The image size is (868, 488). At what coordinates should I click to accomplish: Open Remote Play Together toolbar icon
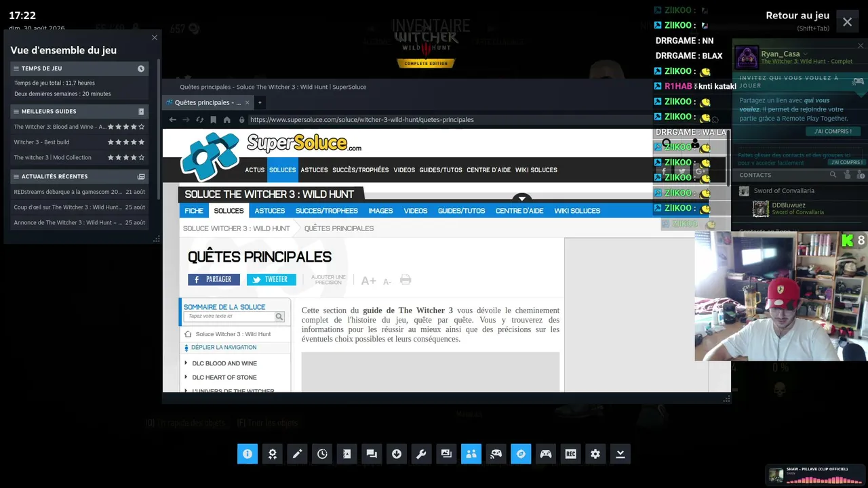pos(496,454)
